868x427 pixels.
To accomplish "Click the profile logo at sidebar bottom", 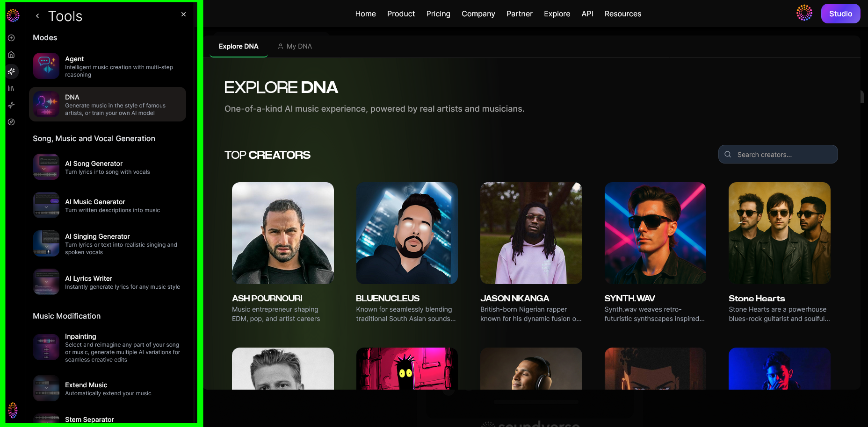I will pos(13,410).
